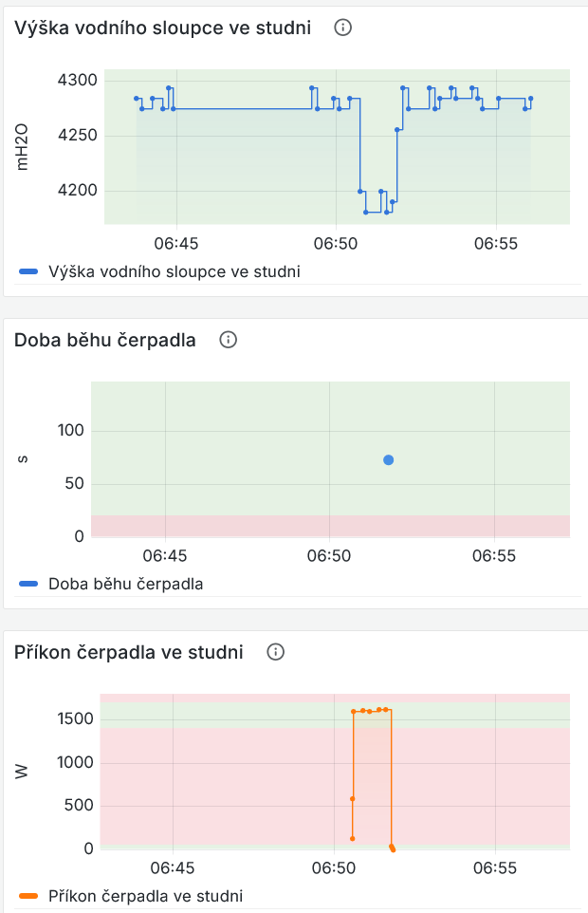Click the 06:55 tick label under pump power chart
This screenshot has height=913, width=588.
pyautogui.click(x=495, y=868)
